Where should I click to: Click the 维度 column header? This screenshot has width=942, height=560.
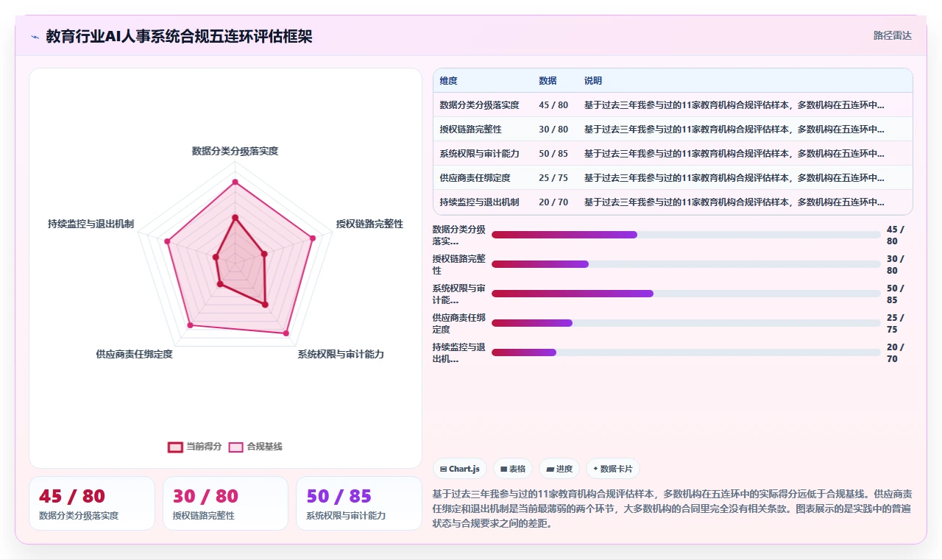[x=448, y=81]
